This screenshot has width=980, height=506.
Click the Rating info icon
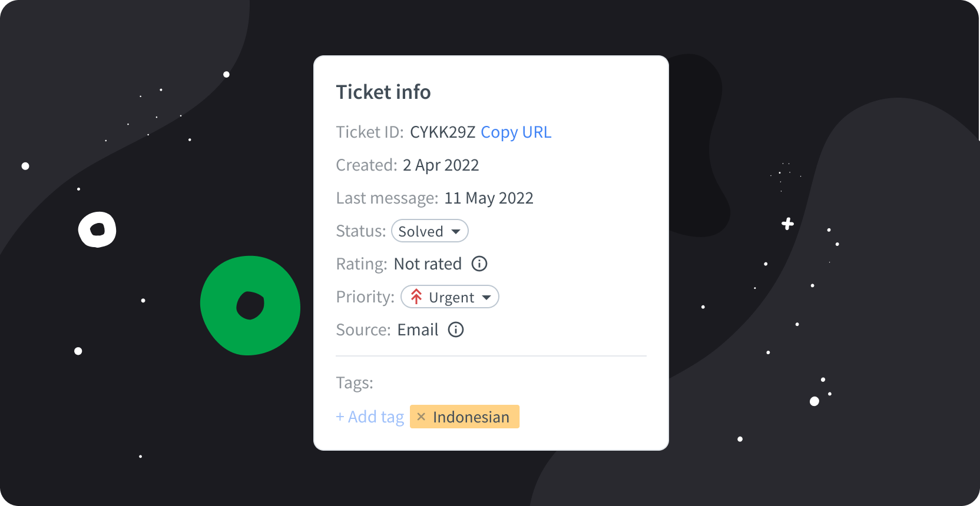[x=479, y=264]
